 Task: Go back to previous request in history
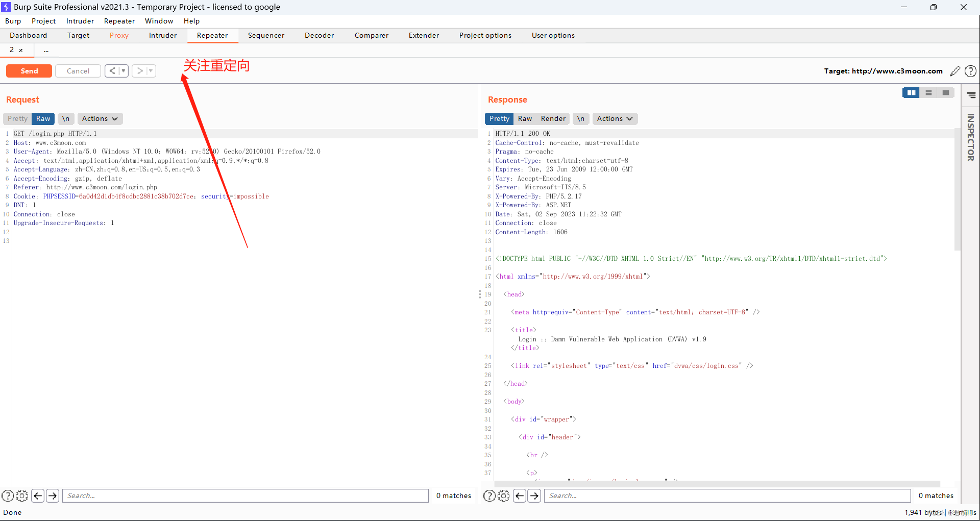[x=112, y=71]
